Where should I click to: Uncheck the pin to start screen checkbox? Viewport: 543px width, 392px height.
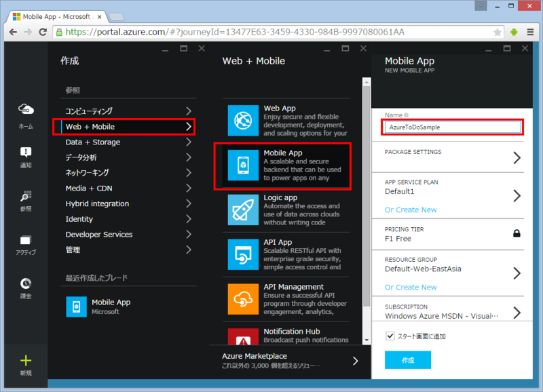click(x=390, y=336)
